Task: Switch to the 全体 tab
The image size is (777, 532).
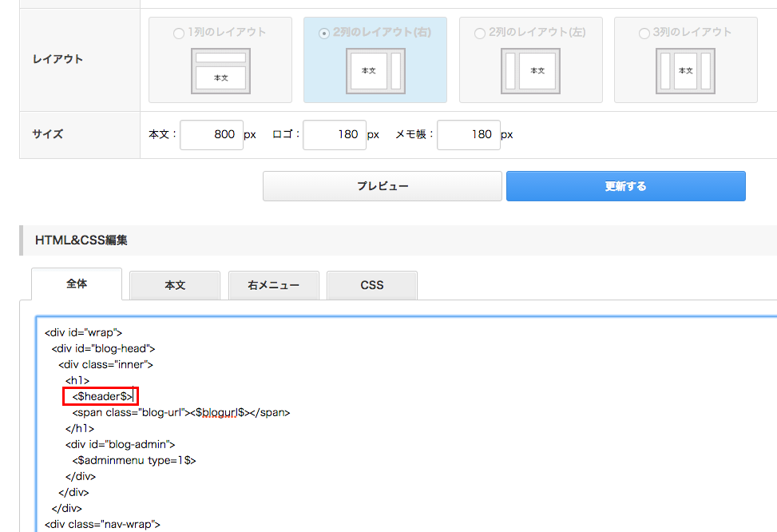Action: (77, 284)
